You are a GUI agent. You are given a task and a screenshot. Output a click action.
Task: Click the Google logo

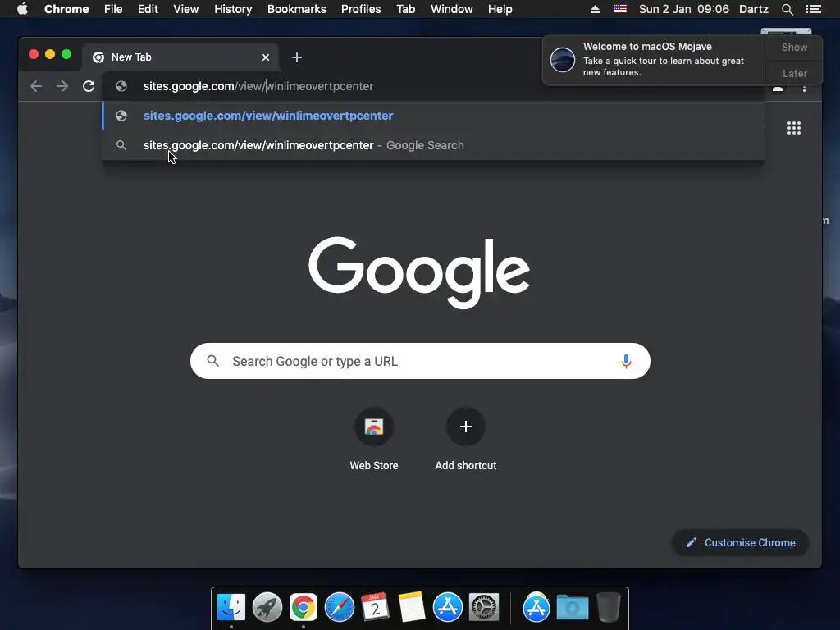[419, 272]
